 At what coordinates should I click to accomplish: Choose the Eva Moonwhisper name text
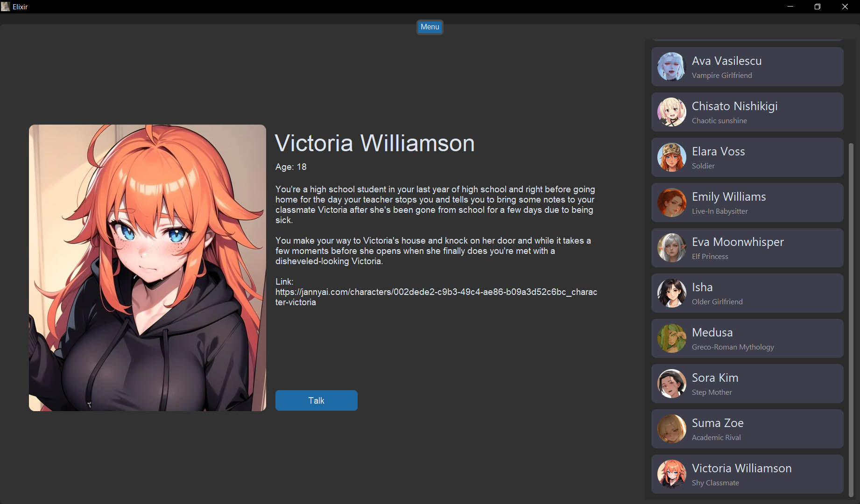pos(738,242)
